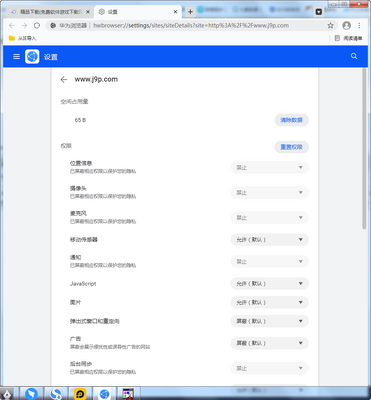
Task: Open the snipping tool taskbar icon
Action: coord(128,394)
